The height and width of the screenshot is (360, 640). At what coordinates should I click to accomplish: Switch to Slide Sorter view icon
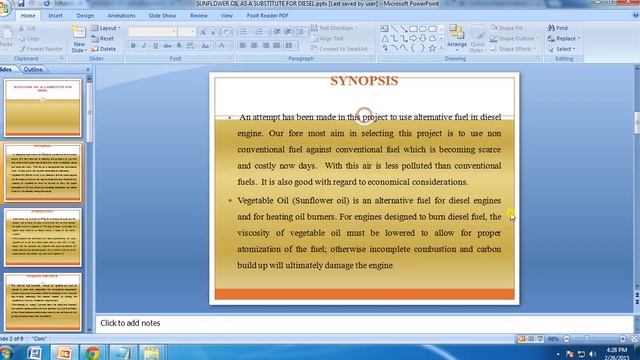(x=531, y=339)
